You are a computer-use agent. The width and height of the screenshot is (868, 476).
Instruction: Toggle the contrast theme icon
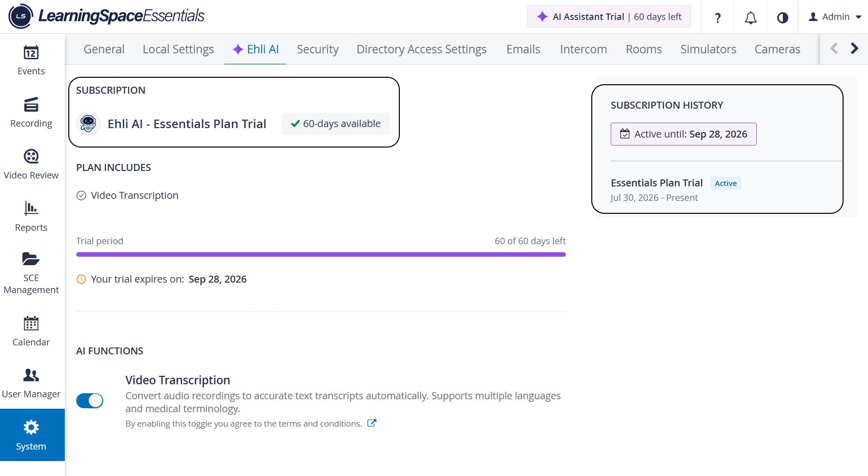783,18
